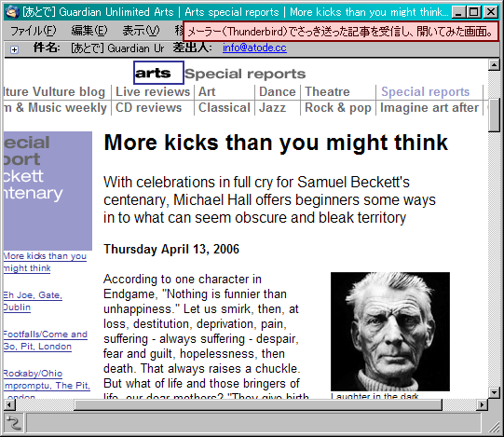Click the Samuel Beckett portrait photo

[x=390, y=332]
